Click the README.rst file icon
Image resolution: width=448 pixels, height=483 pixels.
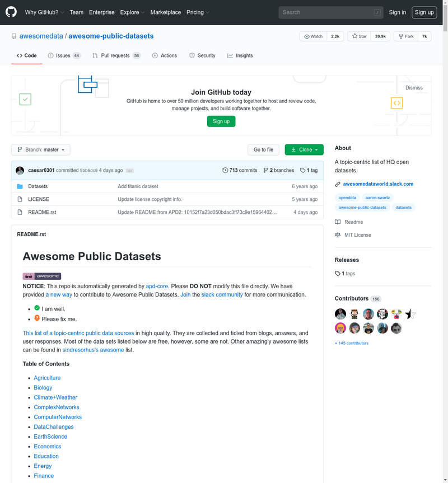20,212
